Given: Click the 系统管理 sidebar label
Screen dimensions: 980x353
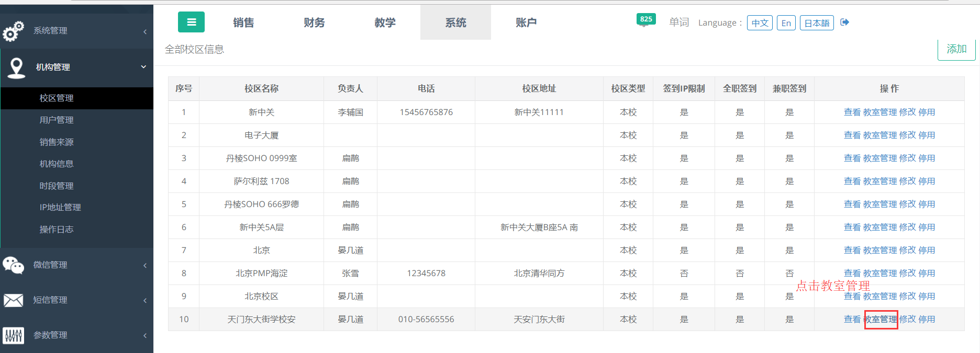Looking at the screenshot, I should point(50,31).
